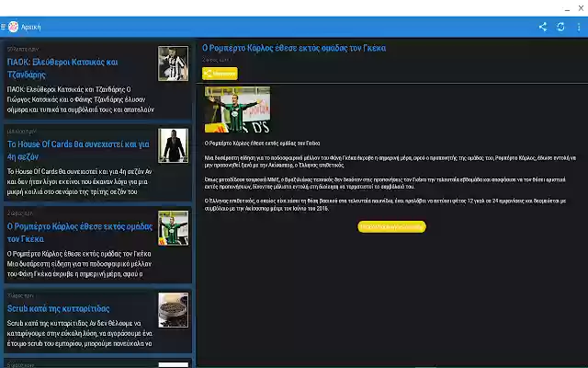Click the article paragraph beginning 'Ο Έλληνας επιθετικός'

(x=385, y=204)
